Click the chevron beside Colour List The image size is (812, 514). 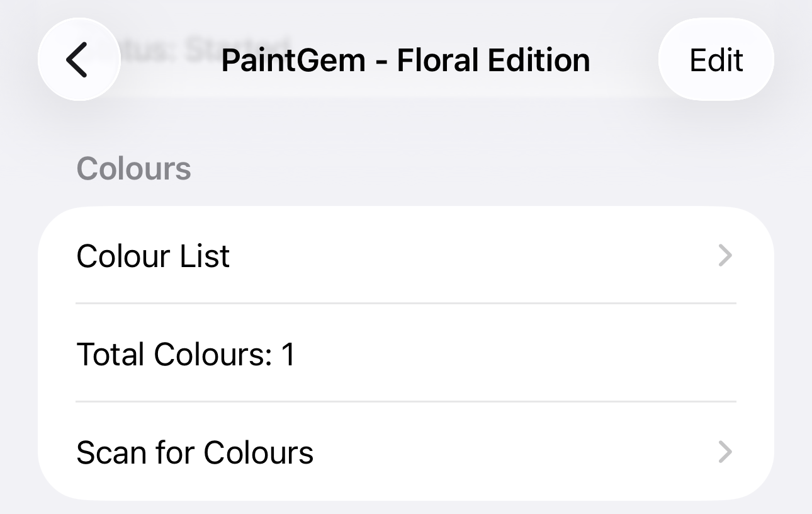point(725,256)
